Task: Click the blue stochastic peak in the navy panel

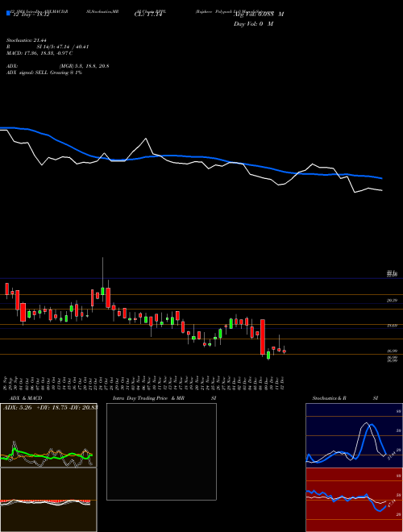Action: pos(372,426)
